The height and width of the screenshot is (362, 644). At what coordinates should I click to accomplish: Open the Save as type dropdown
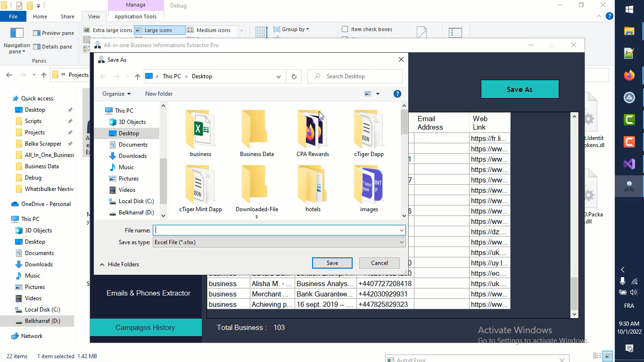(401, 242)
